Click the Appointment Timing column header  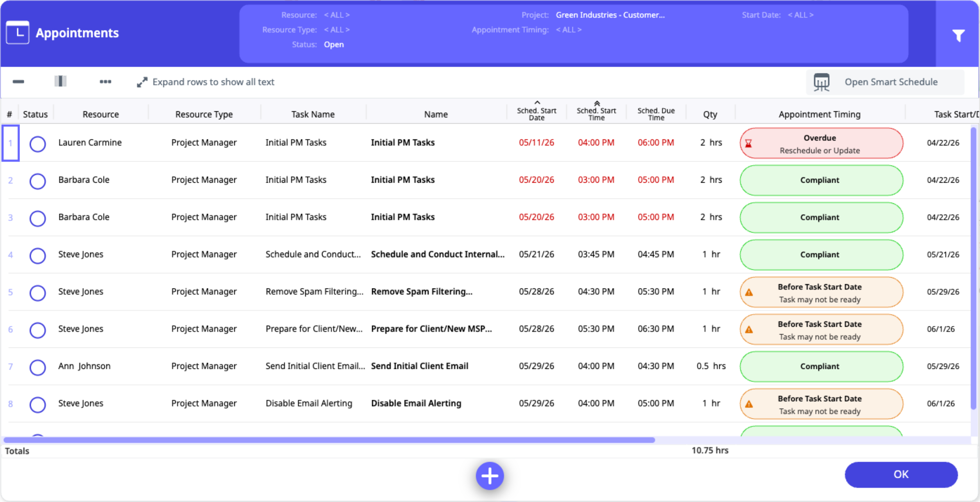[820, 114]
